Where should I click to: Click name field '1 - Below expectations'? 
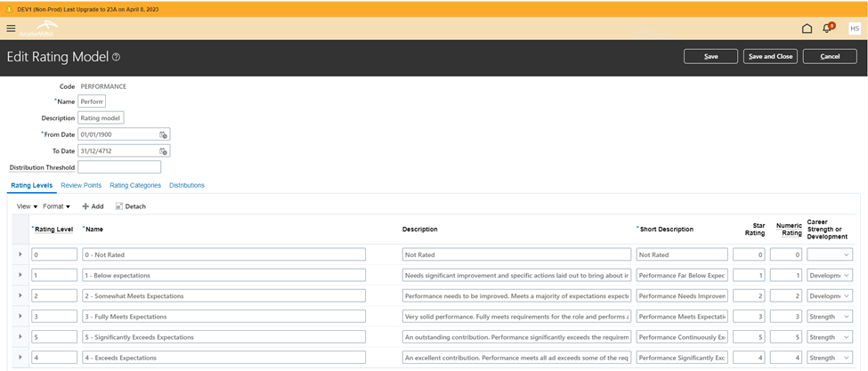(x=224, y=275)
